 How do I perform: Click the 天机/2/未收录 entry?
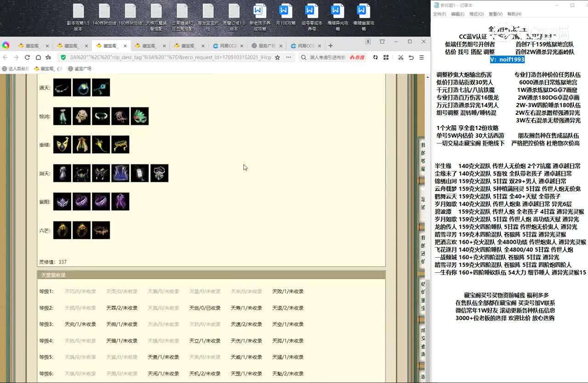point(205,373)
